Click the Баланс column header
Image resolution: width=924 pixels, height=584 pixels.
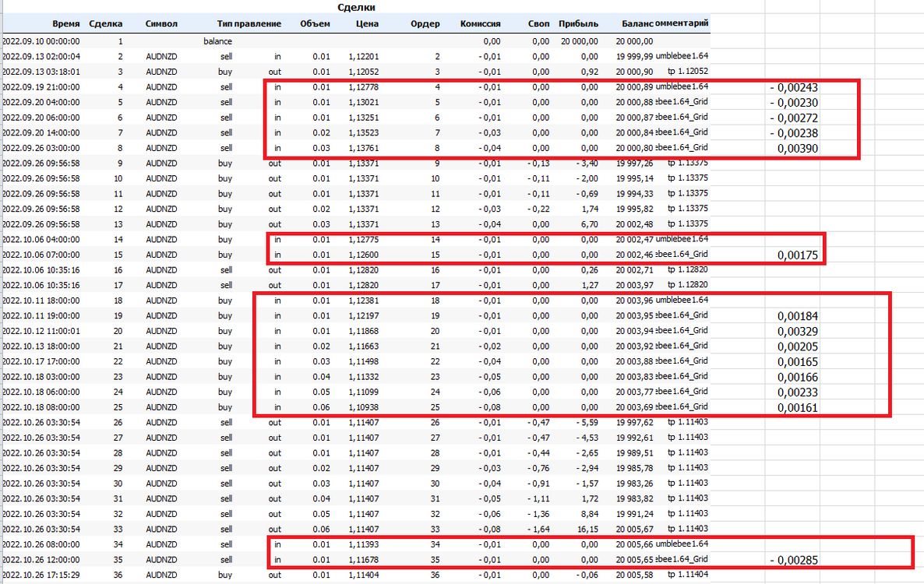pos(637,23)
